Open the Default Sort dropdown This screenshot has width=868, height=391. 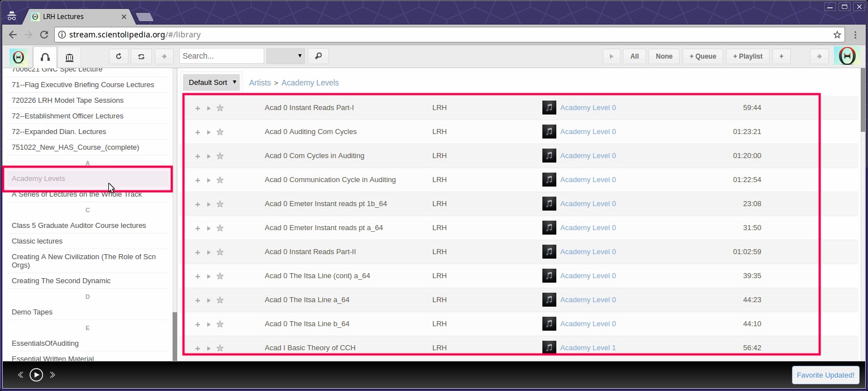click(212, 83)
